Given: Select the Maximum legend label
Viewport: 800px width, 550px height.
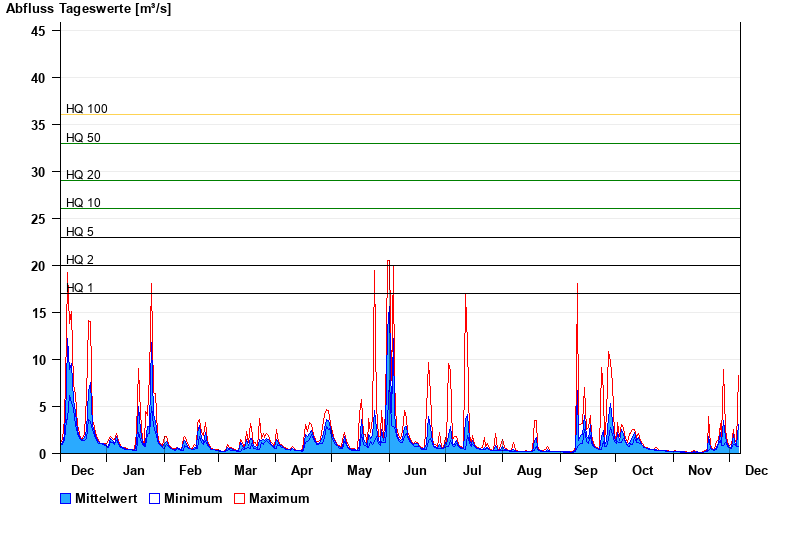Looking at the screenshot, I should (279, 498).
